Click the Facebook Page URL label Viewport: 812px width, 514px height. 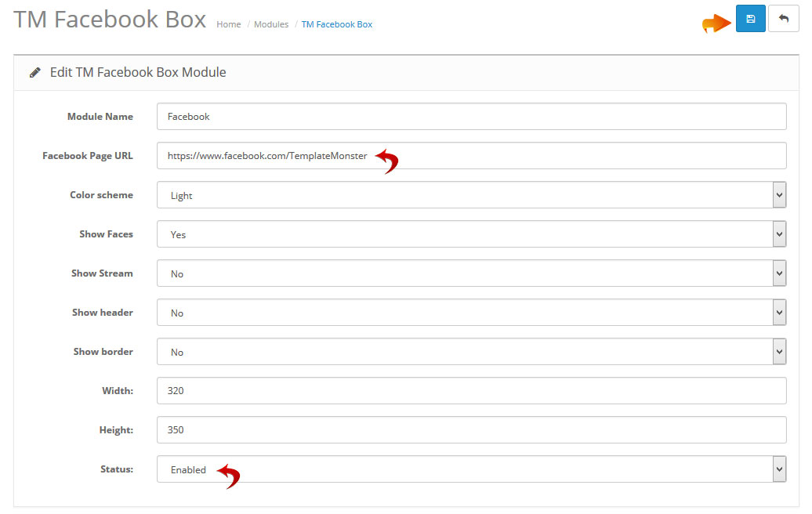[88, 156]
